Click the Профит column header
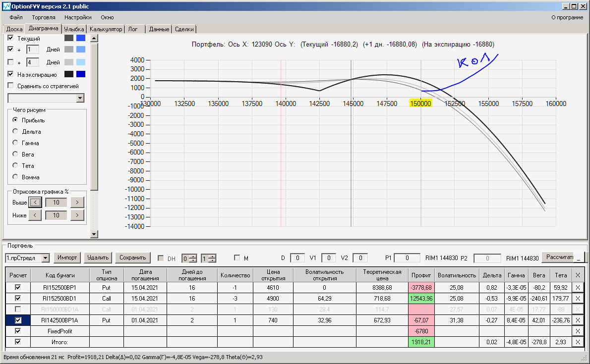Image resolution: width=590 pixels, height=364 pixels. 421,275
